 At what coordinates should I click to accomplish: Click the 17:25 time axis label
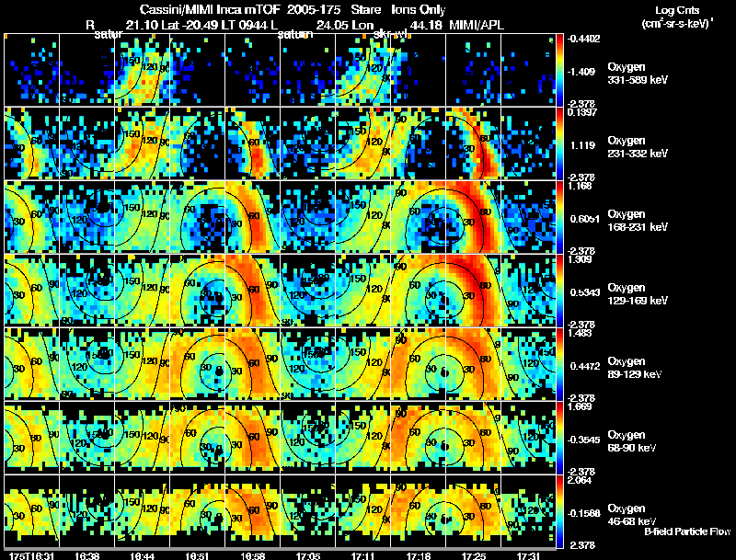474,556
